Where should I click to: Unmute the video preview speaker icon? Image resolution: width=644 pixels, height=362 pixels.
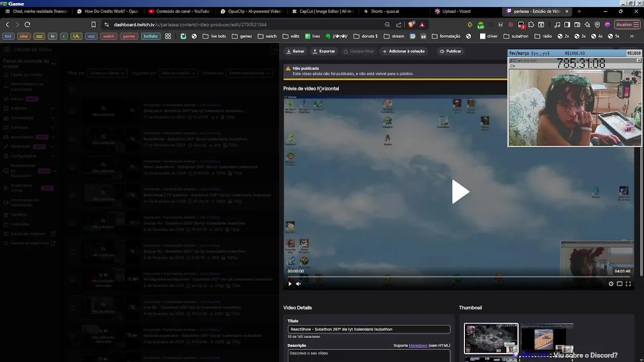tap(298, 284)
